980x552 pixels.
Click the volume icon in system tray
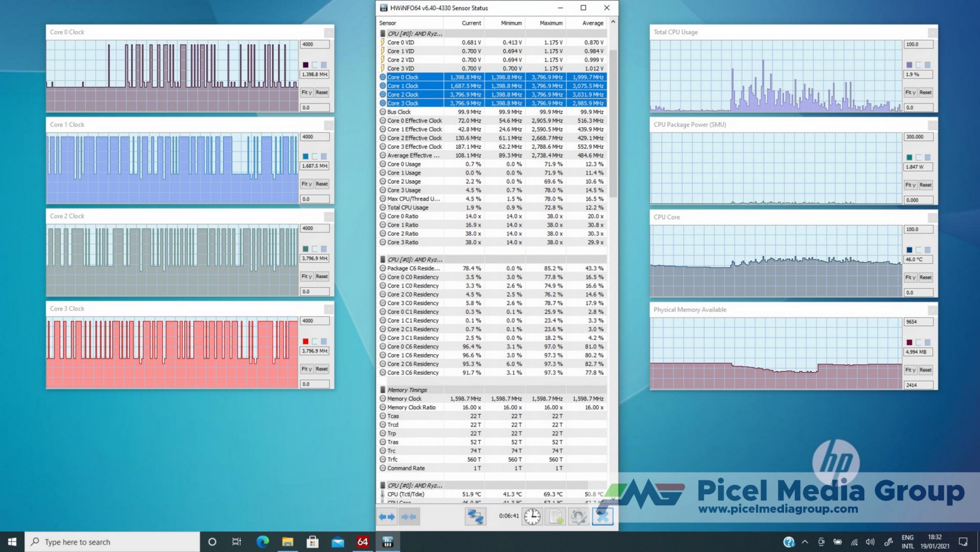(x=870, y=542)
